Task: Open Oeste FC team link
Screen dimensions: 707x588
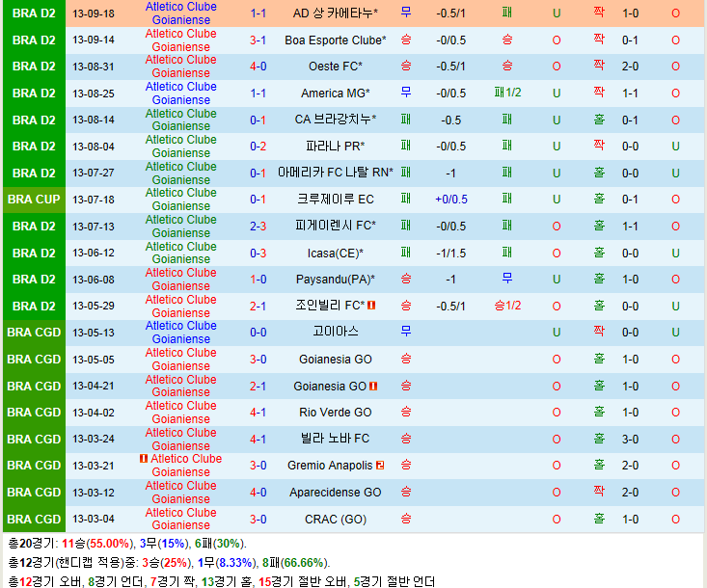Action: click(335, 67)
